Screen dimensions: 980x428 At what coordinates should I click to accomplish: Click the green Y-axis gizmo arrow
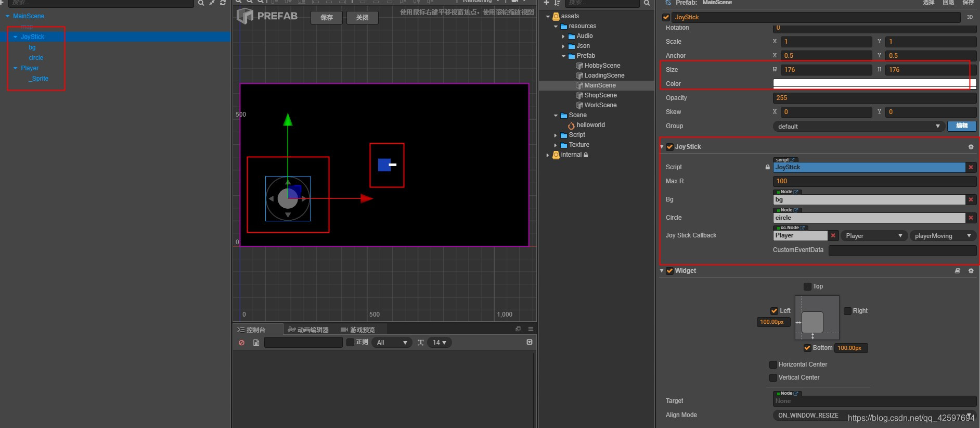288,120
